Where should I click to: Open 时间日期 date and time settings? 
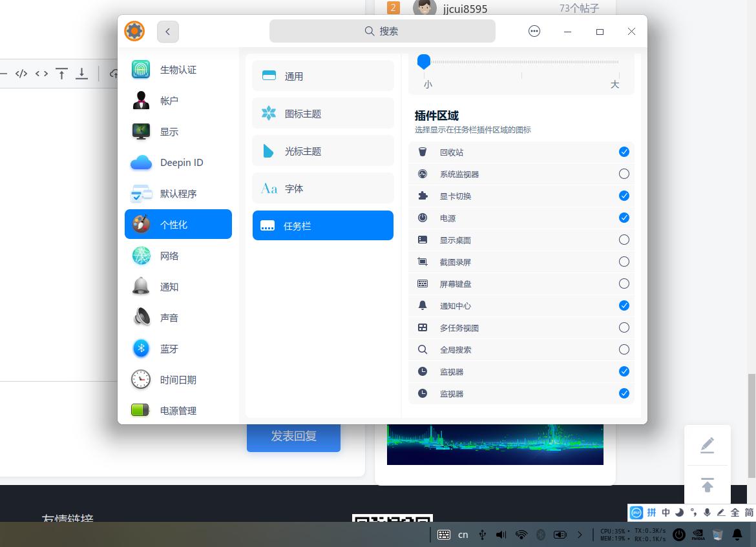pyautogui.click(x=178, y=380)
